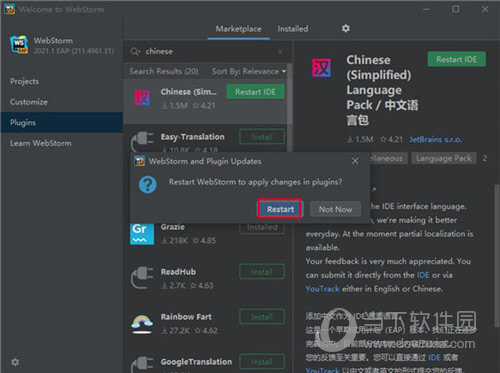Select the Grazie plugin icon
The image size is (500, 373).
(x=142, y=233)
